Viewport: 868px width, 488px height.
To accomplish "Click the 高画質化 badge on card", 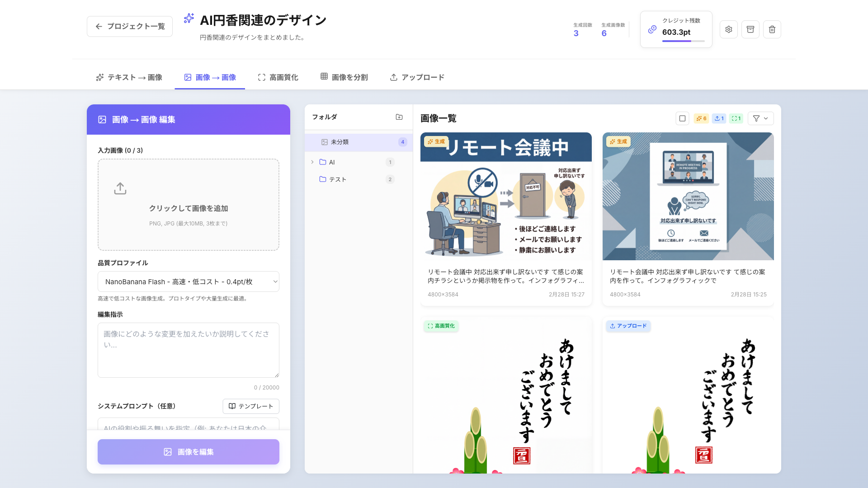I will 441,326.
